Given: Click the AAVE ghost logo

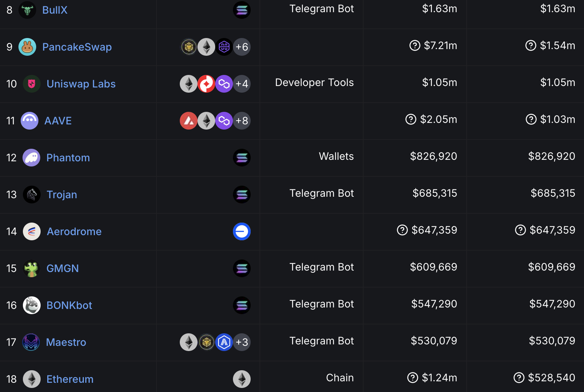Looking at the screenshot, I should click(30, 121).
